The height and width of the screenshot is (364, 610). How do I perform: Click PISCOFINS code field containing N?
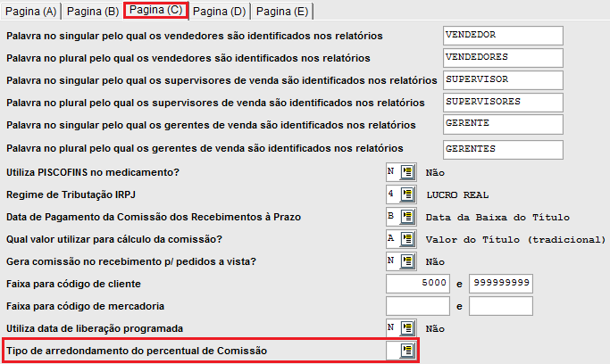[393, 172]
